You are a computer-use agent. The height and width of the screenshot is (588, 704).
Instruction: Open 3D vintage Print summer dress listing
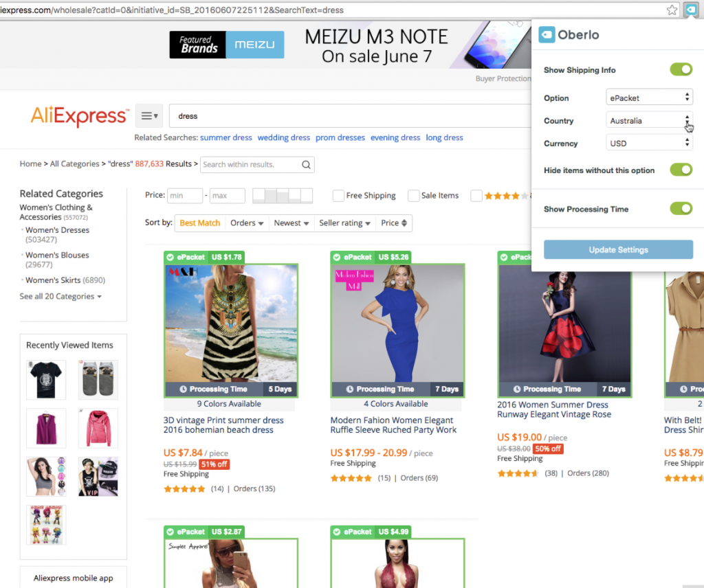pos(223,425)
